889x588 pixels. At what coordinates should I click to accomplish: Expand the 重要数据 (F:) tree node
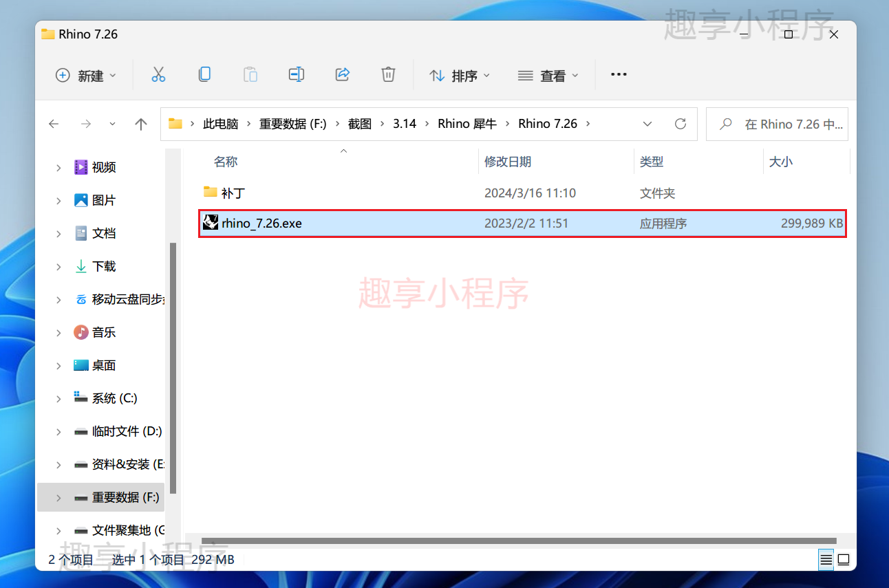[x=58, y=497]
